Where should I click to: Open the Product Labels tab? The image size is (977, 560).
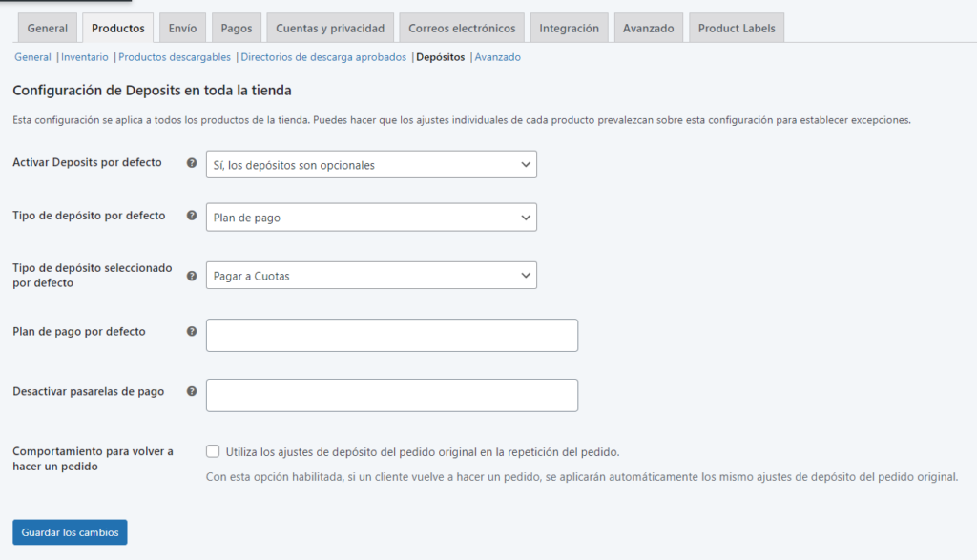click(737, 29)
